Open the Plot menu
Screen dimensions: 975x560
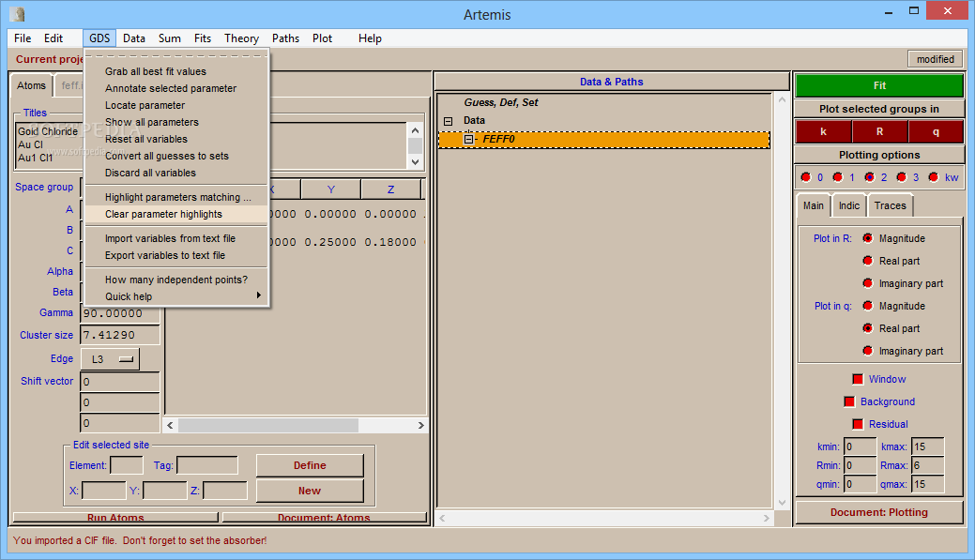click(322, 38)
